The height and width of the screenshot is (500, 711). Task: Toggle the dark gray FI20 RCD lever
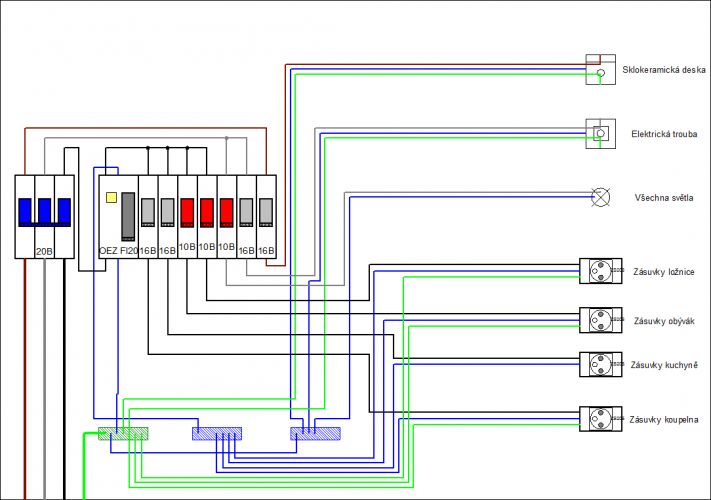(128, 217)
